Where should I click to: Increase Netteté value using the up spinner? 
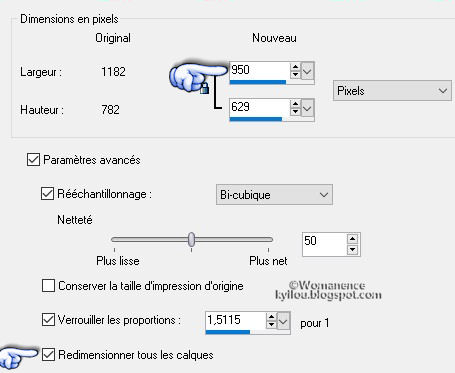pyautogui.click(x=352, y=239)
